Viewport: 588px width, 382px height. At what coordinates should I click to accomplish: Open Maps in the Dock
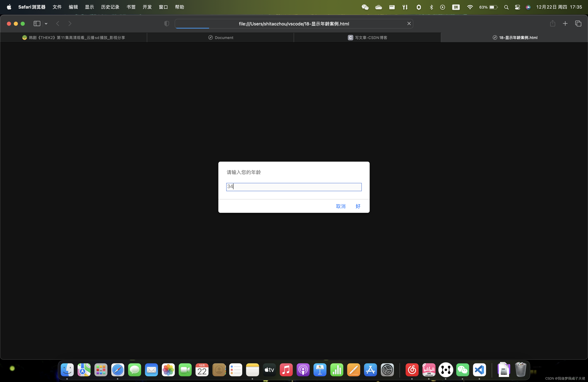[84, 370]
